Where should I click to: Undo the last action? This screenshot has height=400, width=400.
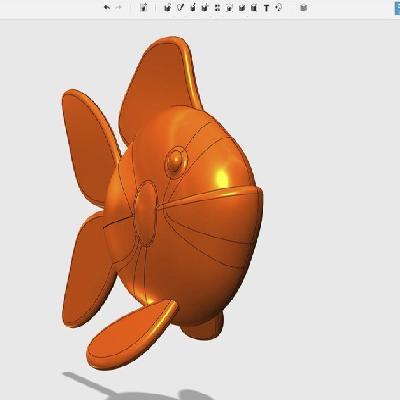click(107, 7)
